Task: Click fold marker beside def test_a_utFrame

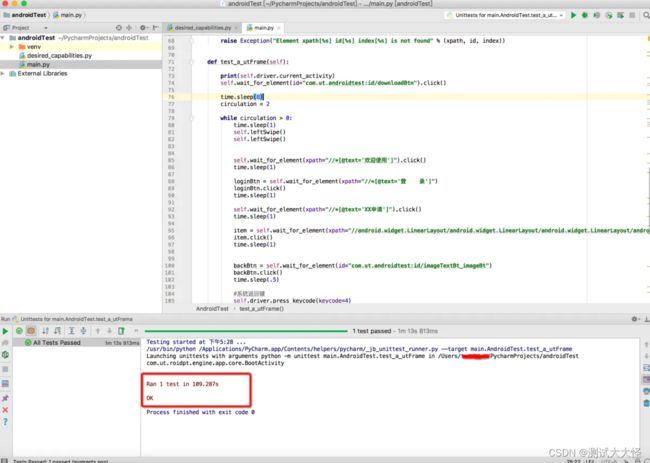Action: (192, 62)
